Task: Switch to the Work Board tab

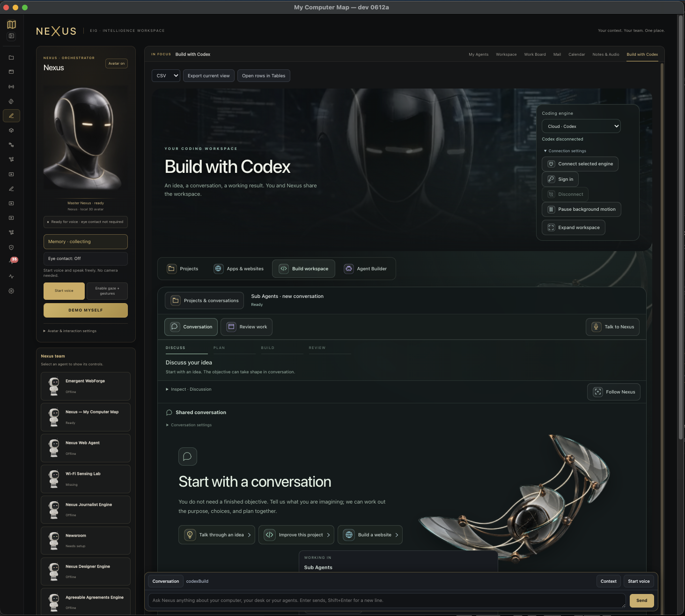Action: pos(535,54)
